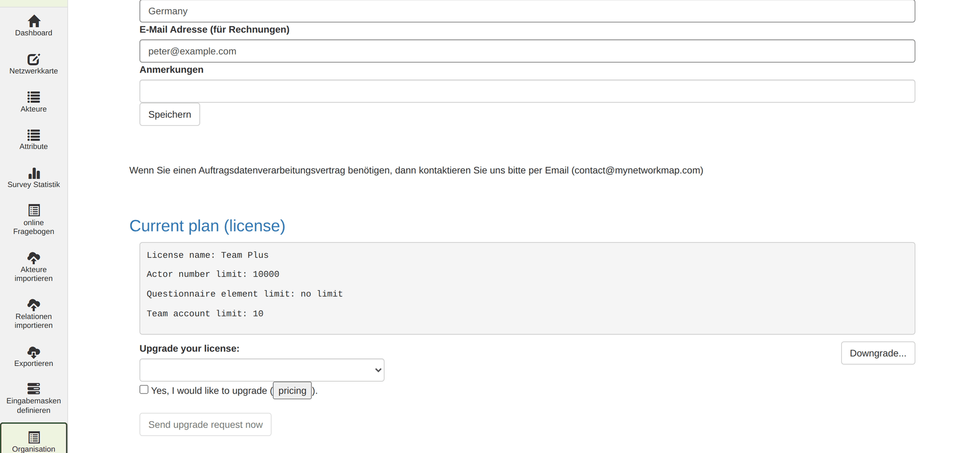This screenshot has height=453, width=980.
Task: Tick the 'Yes, I would like to upgrade' checkbox
Action: click(144, 389)
